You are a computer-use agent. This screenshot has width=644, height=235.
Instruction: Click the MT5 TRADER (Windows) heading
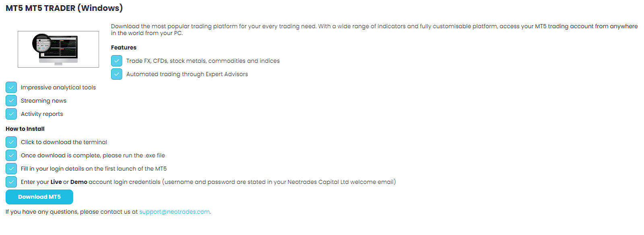tap(64, 8)
